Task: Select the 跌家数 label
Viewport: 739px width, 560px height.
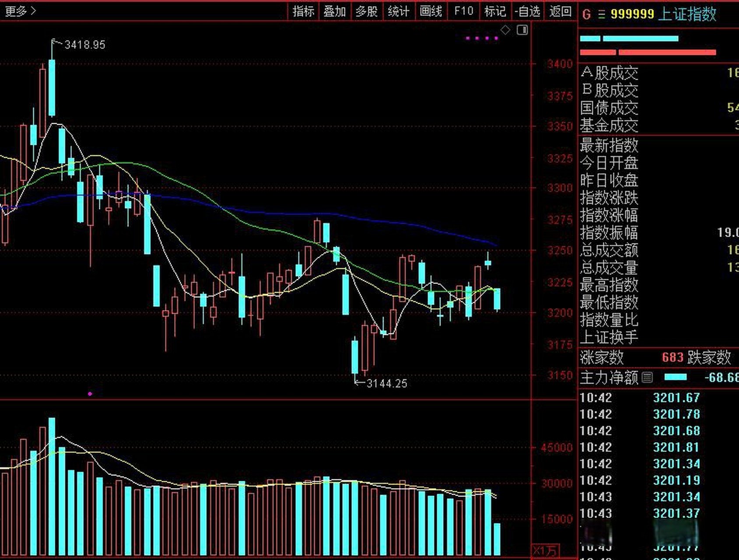Action: click(x=709, y=357)
